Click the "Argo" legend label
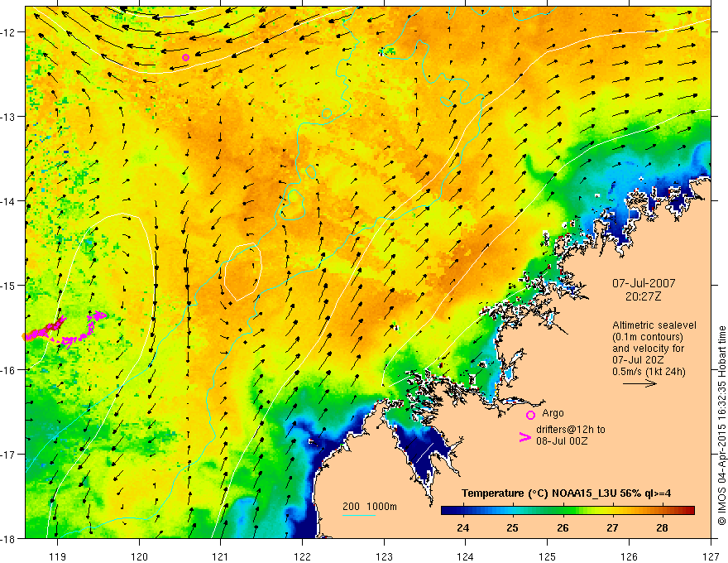Viewport: 728px width, 563px height. click(x=553, y=413)
